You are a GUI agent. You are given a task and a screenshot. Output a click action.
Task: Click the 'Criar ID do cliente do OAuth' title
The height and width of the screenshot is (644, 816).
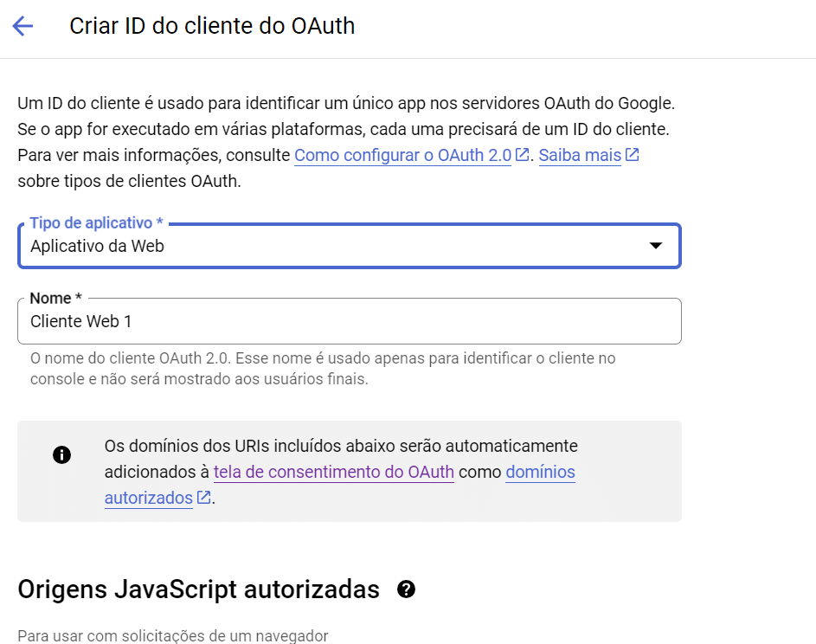pos(212,26)
